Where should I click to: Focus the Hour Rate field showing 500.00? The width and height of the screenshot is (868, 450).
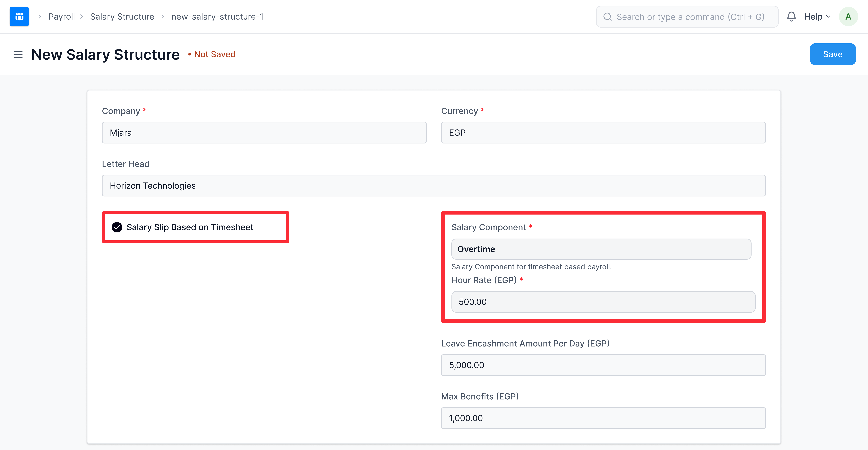[603, 302]
